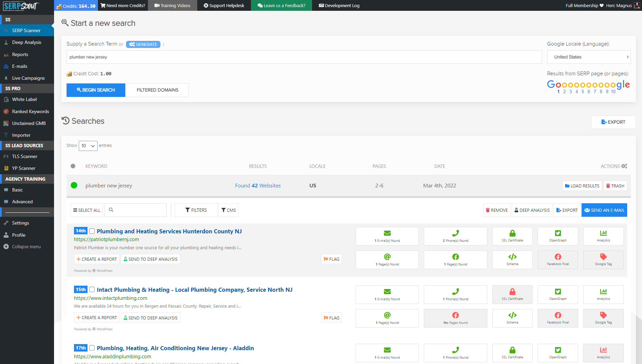Click the Advanced training icon
642x364 pixels.
coord(6,202)
